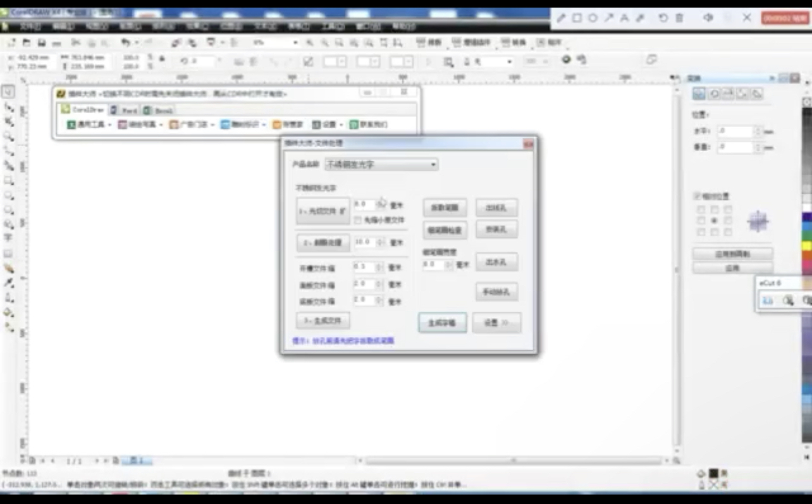Click the 3、生成文件 button
Screen dimensions: 812x504
pos(323,321)
